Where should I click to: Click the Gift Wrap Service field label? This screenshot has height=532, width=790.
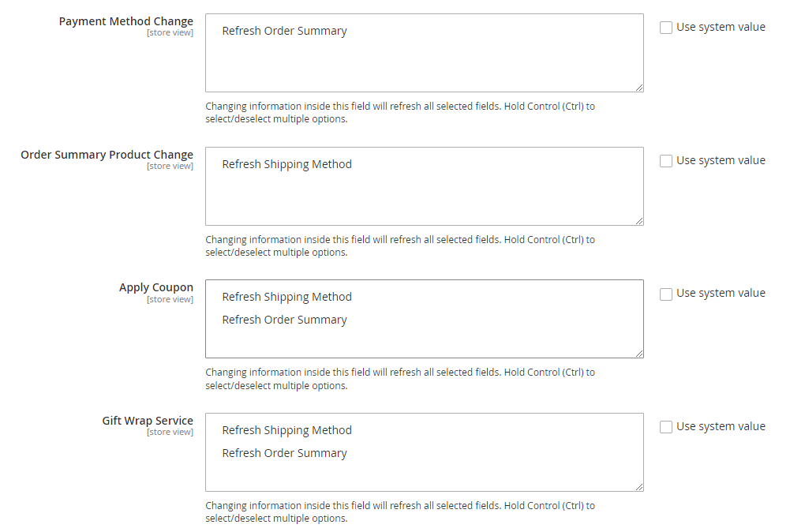(147, 421)
